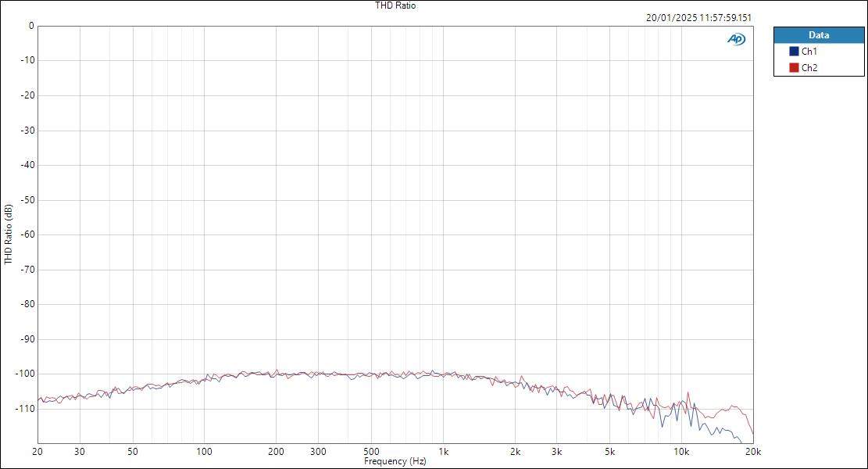
Task: Click the 500 Hz tick label
Action: [x=371, y=452]
